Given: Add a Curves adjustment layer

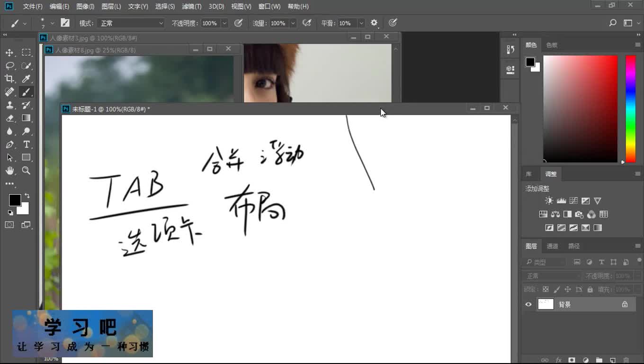Looking at the screenshot, I should (573, 200).
